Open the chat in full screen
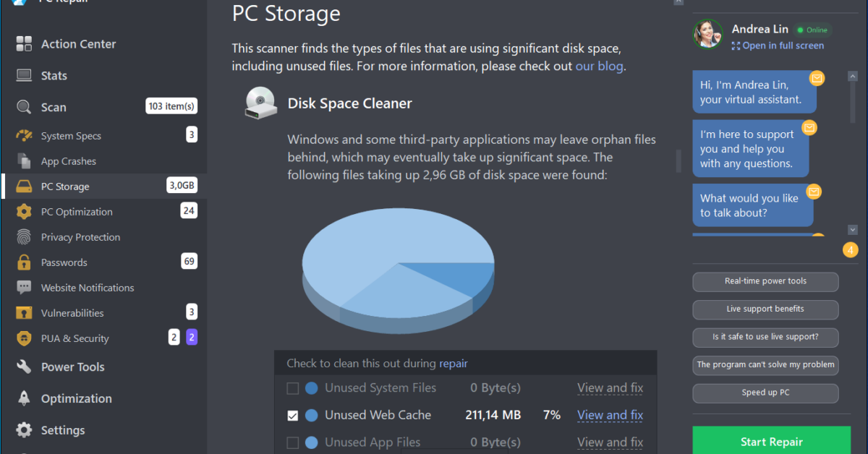This screenshot has width=868, height=454. pos(778,45)
